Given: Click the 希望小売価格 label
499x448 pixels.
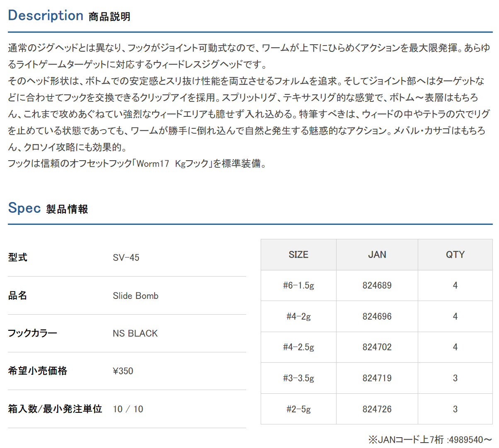Looking at the screenshot, I should coord(38,371).
